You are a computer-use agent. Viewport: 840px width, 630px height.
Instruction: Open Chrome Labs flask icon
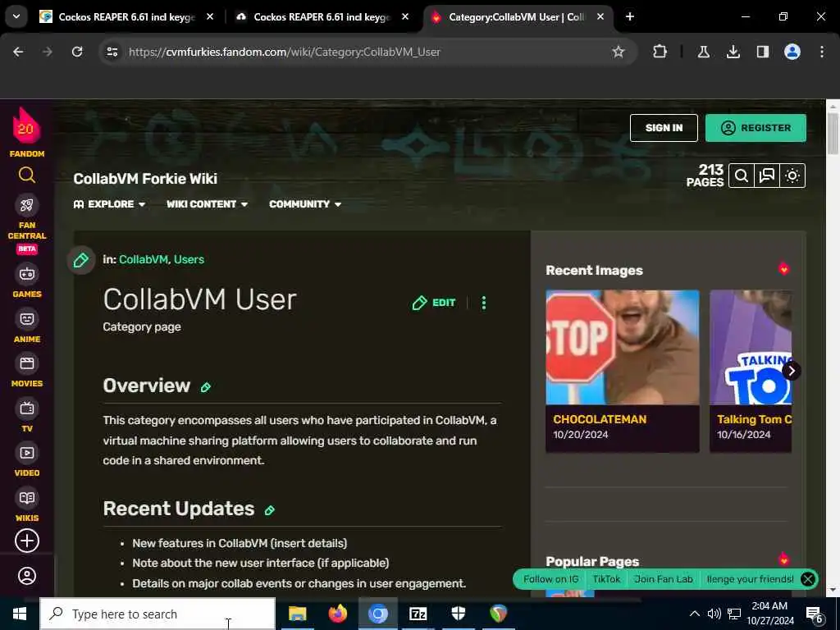[x=703, y=52]
